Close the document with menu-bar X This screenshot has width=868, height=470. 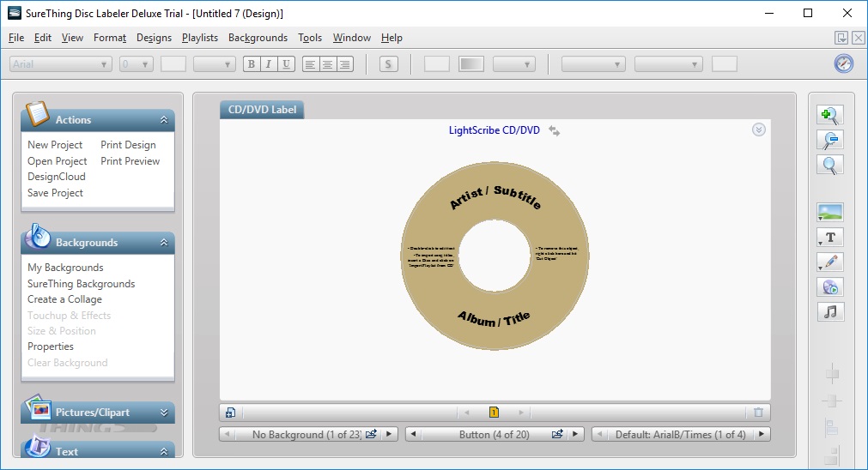[x=858, y=38]
